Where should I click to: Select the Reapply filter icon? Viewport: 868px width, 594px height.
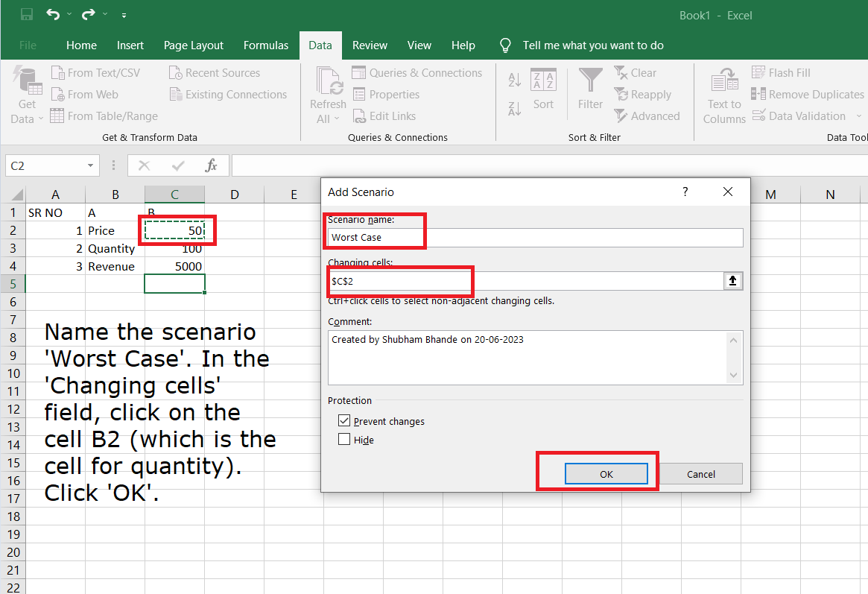pos(643,94)
